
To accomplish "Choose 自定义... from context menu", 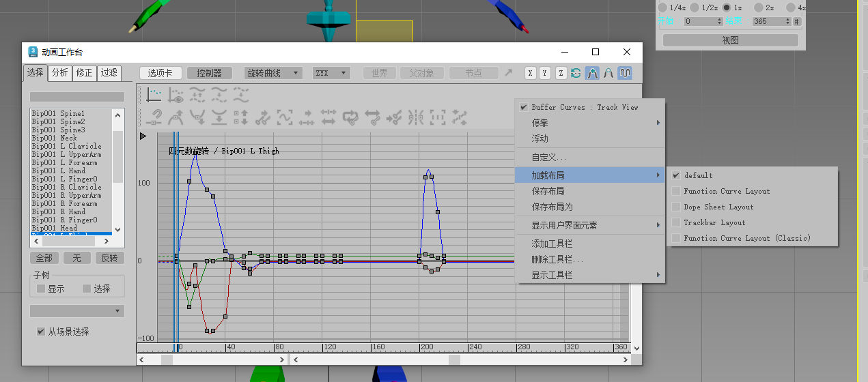I will [x=589, y=157].
